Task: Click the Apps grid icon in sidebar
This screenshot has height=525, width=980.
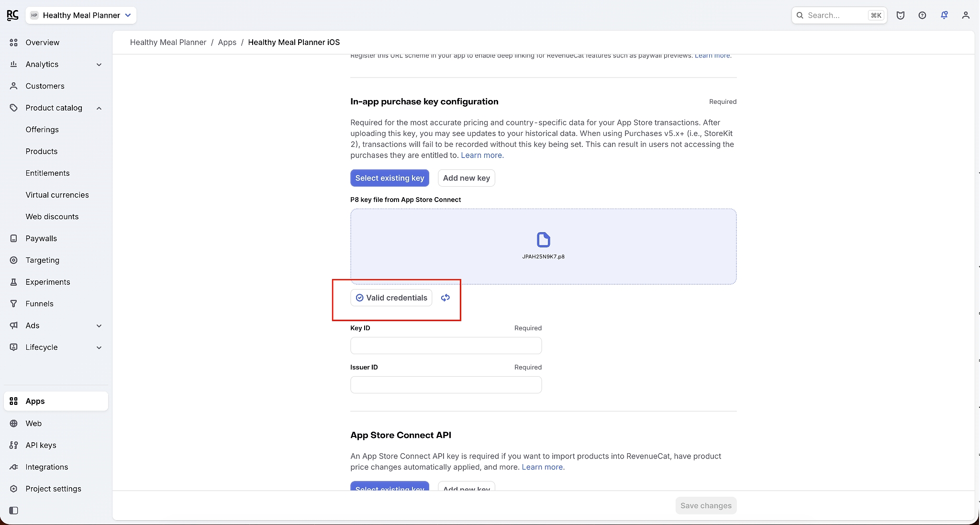Action: tap(14, 401)
